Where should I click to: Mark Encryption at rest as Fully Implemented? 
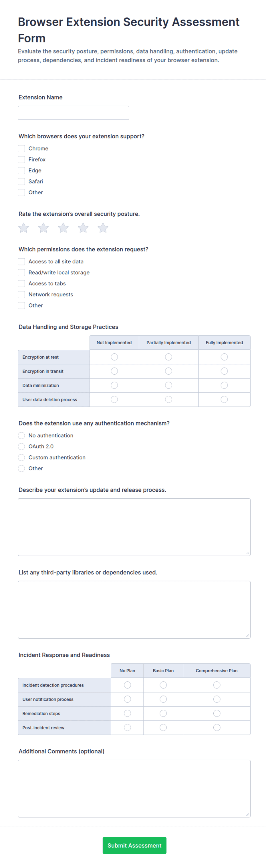click(224, 357)
